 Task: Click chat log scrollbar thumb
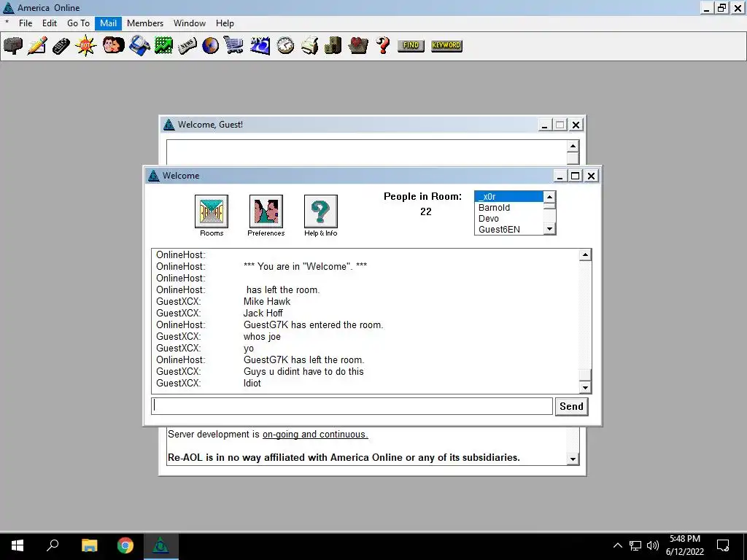click(x=585, y=375)
